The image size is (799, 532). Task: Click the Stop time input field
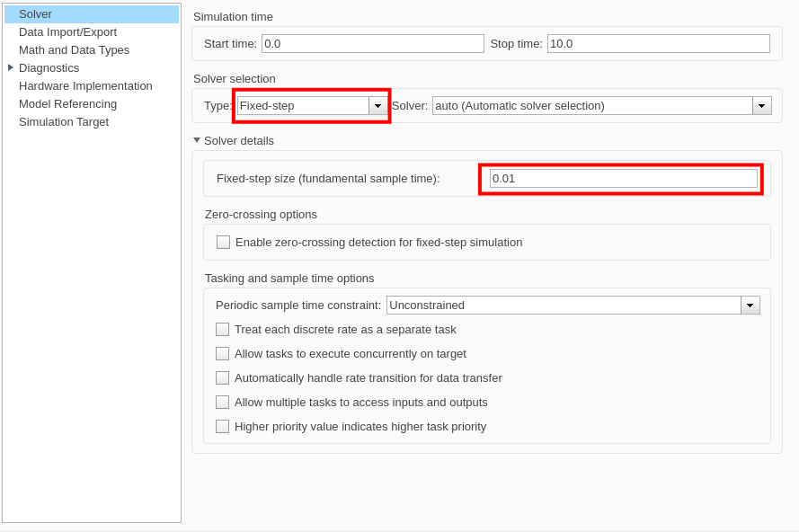658,43
